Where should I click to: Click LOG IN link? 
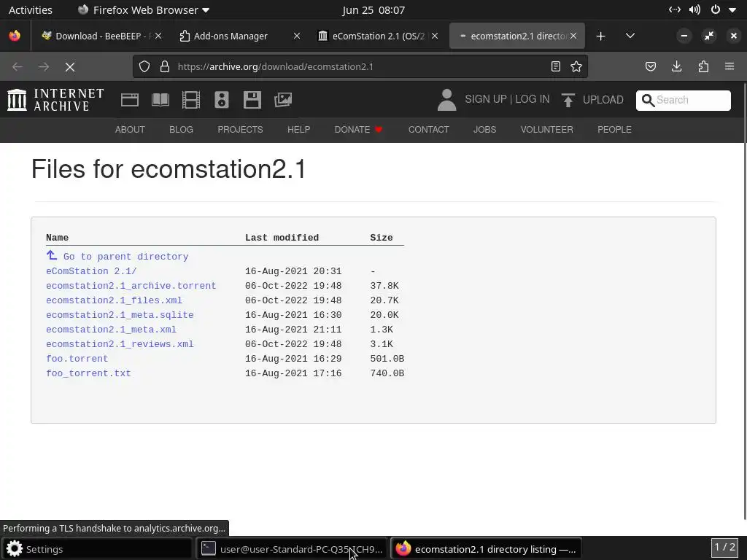point(532,99)
